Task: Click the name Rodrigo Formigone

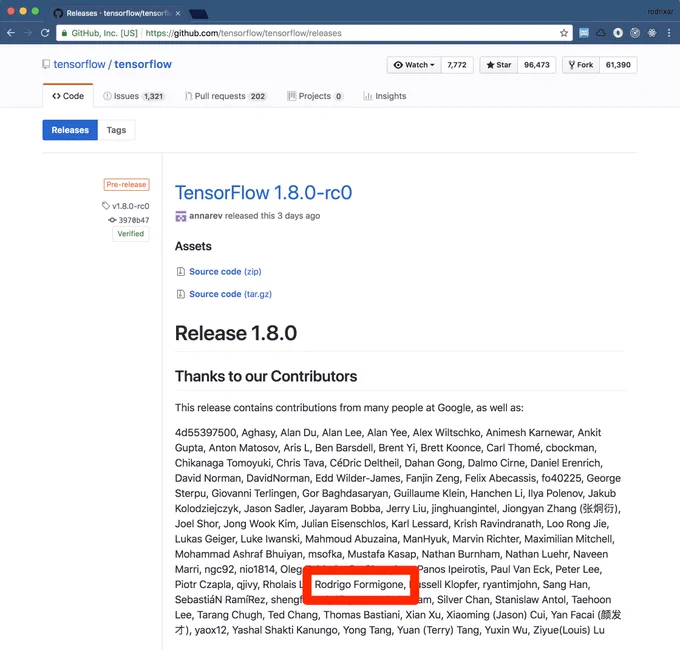Action: (360, 585)
